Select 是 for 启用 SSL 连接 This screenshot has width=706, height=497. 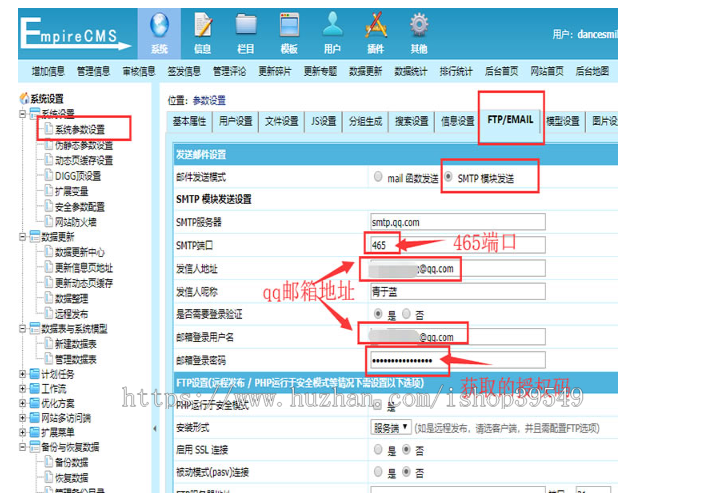point(378,449)
